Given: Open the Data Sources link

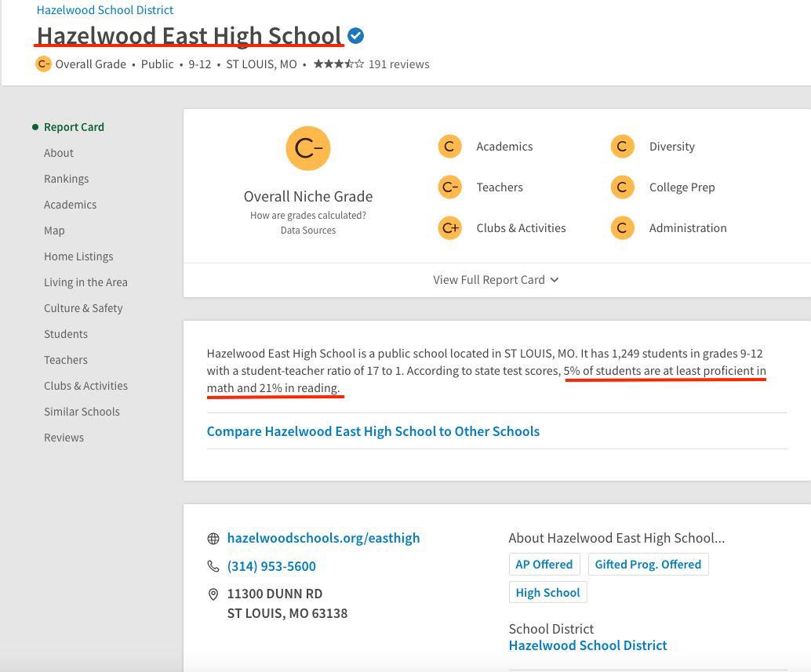Looking at the screenshot, I should [x=308, y=230].
